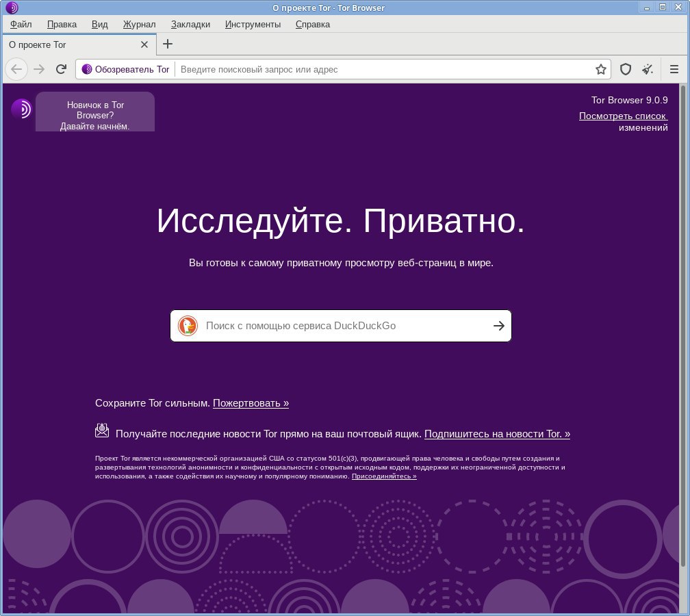Minimize the Tor Browser window
This screenshot has height=616, width=690.
646,8
